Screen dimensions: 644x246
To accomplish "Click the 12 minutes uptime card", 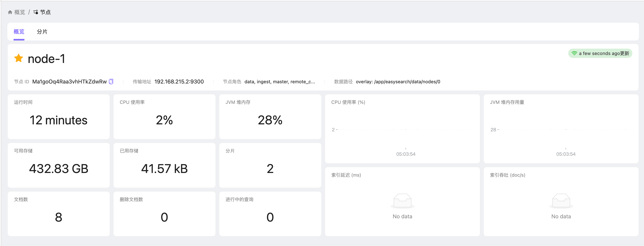I will tap(59, 117).
